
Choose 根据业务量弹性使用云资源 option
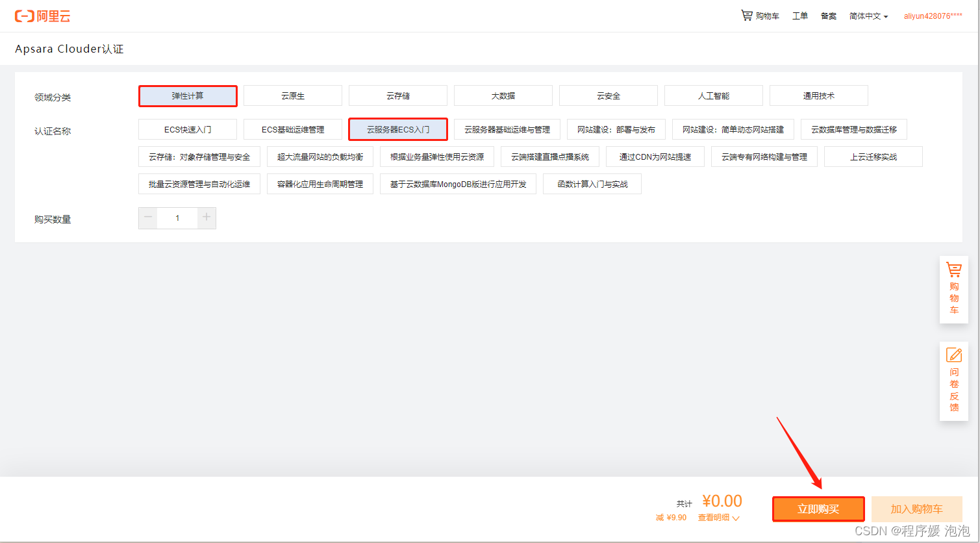coord(437,157)
